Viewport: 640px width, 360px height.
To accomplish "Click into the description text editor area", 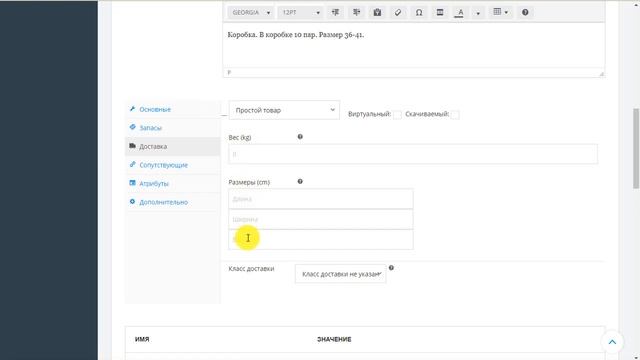I will [413, 45].
